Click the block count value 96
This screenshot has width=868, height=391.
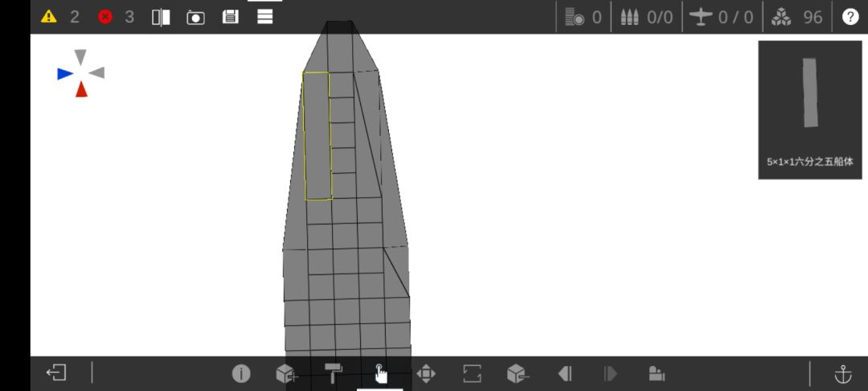pyautogui.click(x=813, y=18)
